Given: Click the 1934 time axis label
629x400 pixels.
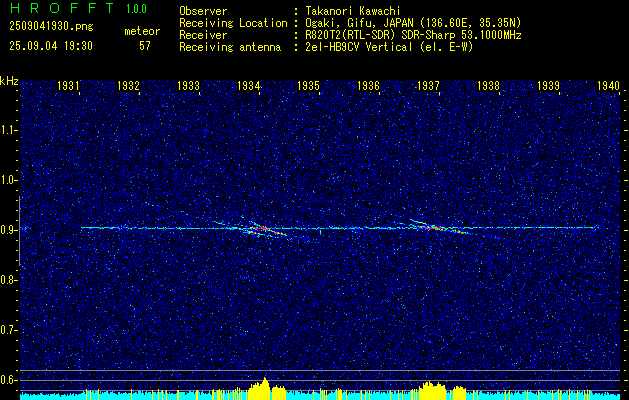Looking at the screenshot, I should click(248, 85).
